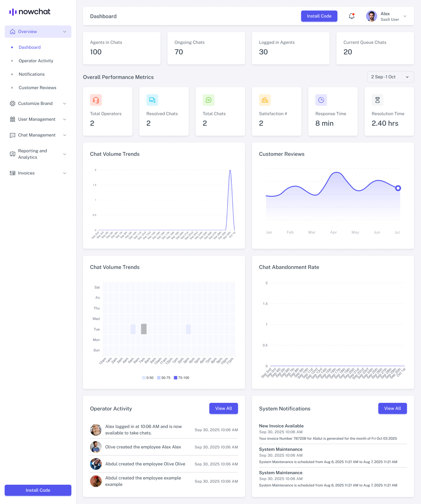The width and height of the screenshot is (421, 504).
Task: Click the nowchat logo
Action: click(x=30, y=12)
